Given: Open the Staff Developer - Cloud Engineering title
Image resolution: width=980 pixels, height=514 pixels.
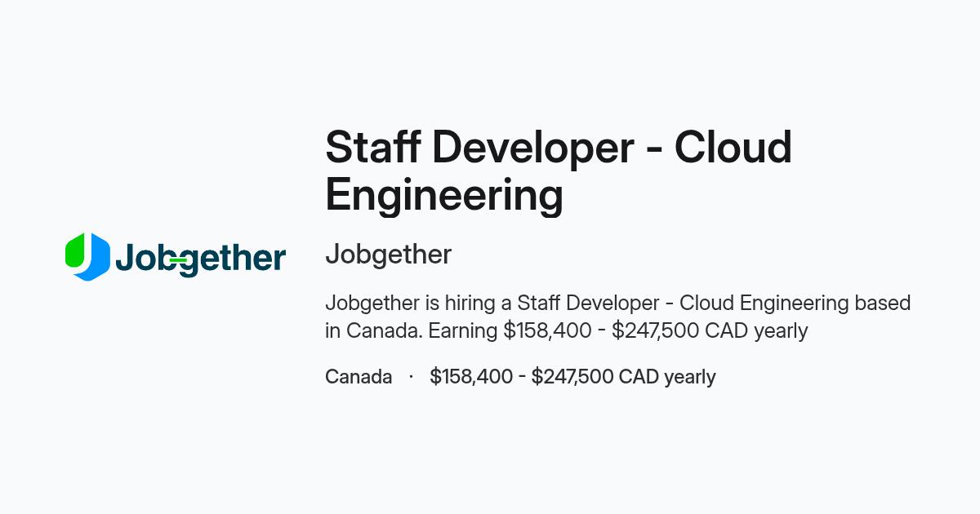Looking at the screenshot, I should (559, 171).
